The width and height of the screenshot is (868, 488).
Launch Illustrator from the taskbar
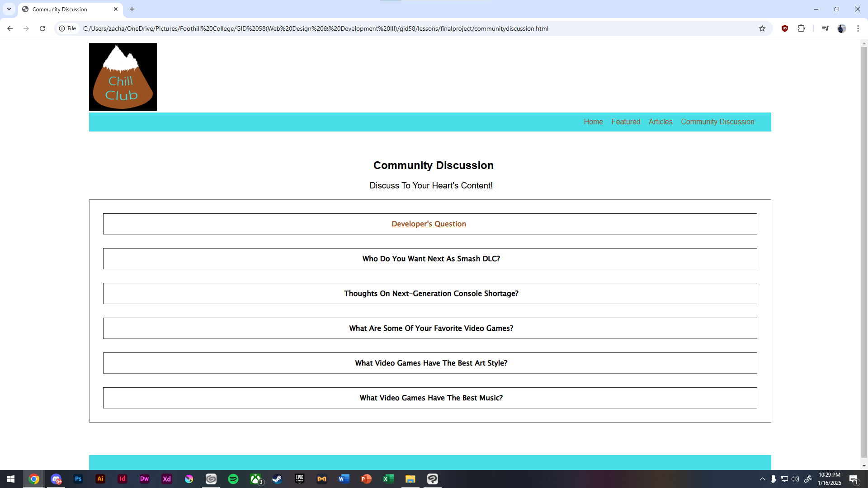[100, 479]
